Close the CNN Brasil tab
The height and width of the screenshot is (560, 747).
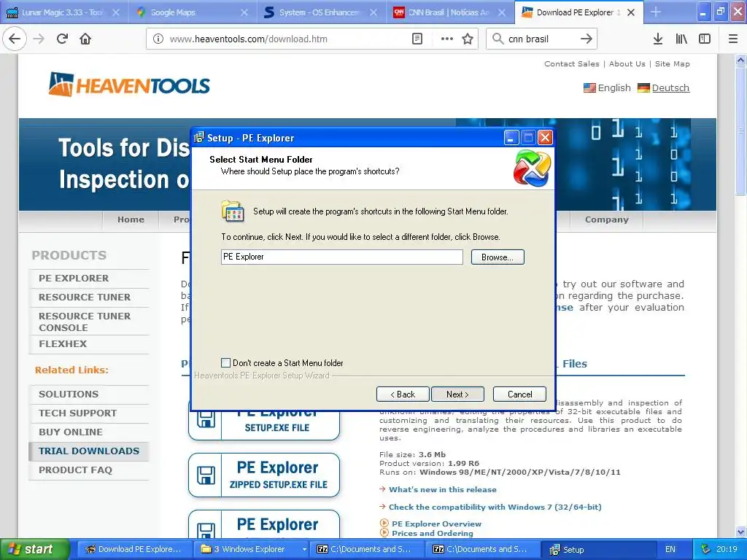click(x=502, y=12)
